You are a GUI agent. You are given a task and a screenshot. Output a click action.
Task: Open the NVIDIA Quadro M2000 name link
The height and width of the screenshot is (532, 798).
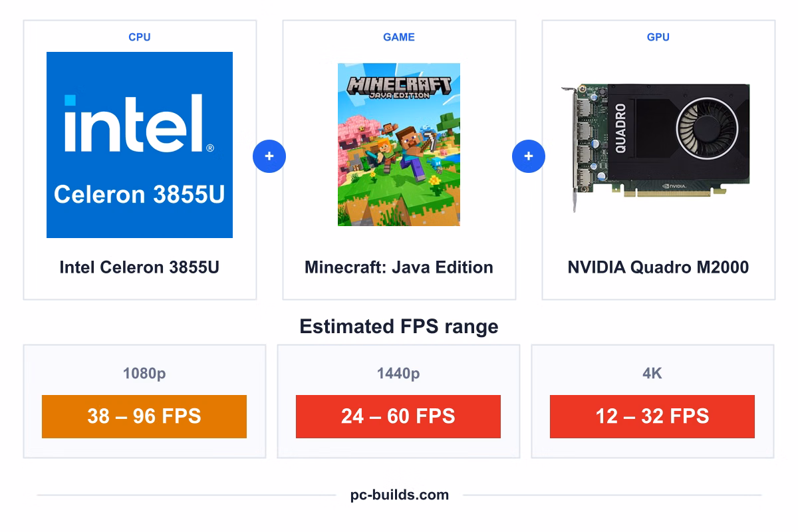[x=658, y=267]
